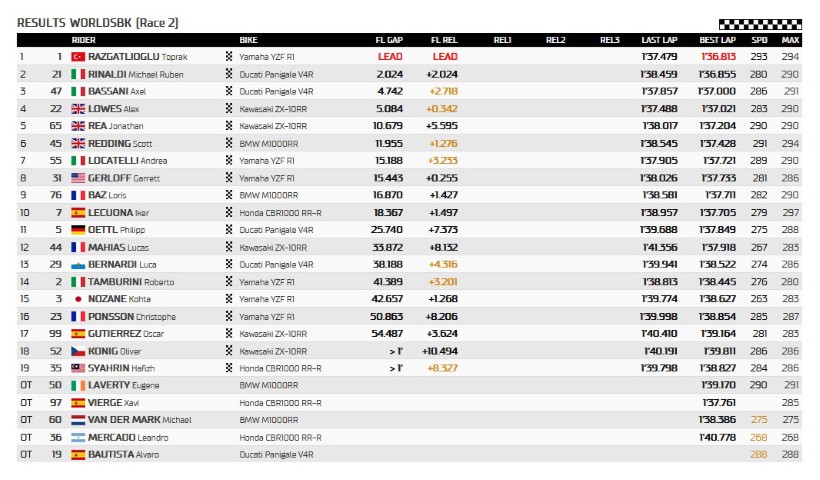Click the Dutch flag beside Van der Mark
820x480 pixels.
click(78, 419)
